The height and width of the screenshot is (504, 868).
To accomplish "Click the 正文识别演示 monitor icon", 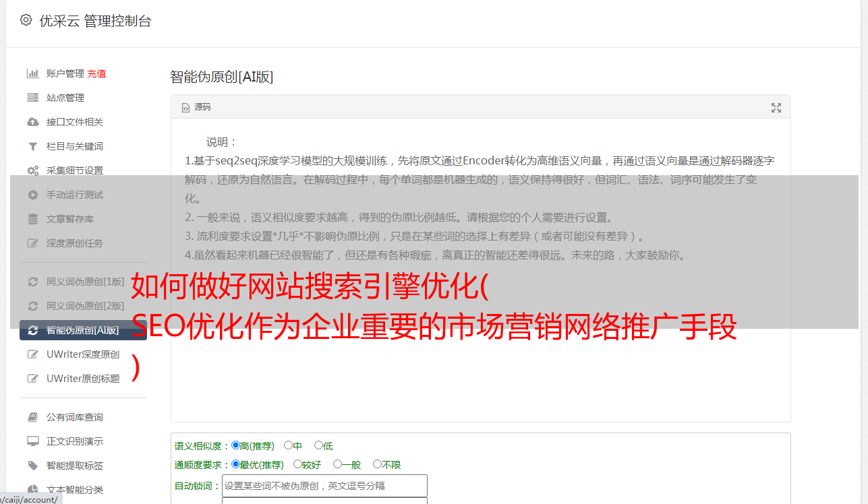I will pyautogui.click(x=32, y=441).
